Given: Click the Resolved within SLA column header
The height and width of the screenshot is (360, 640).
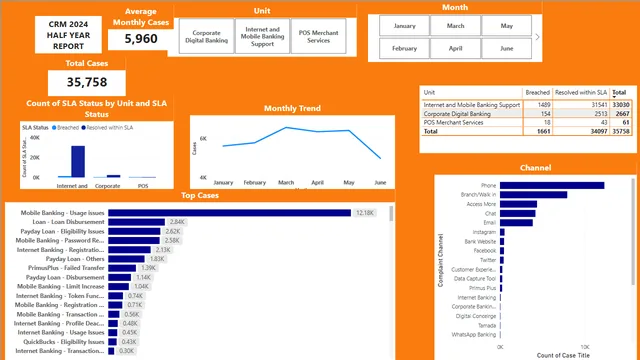Looking at the screenshot, I should [x=581, y=93].
